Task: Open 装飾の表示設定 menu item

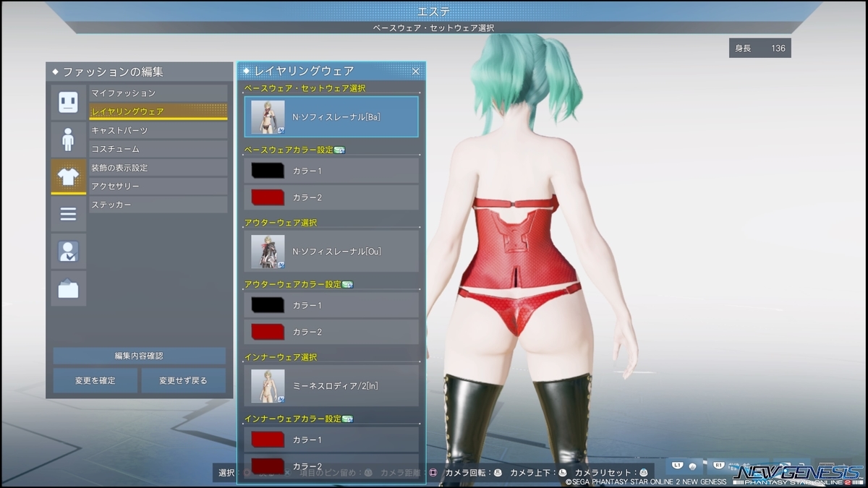Action: pos(158,168)
